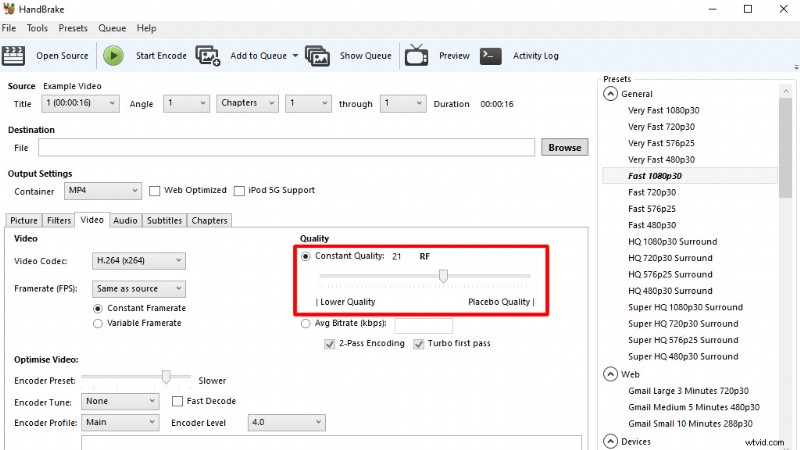Image resolution: width=800 pixels, height=450 pixels.
Task: Open the Video Codec dropdown
Action: (139, 261)
